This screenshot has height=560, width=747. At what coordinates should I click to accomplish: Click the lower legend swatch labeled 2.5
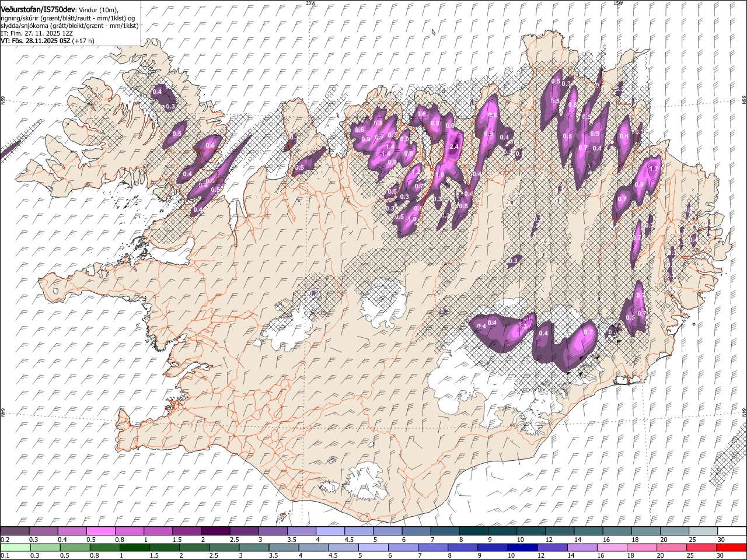(x=224, y=547)
